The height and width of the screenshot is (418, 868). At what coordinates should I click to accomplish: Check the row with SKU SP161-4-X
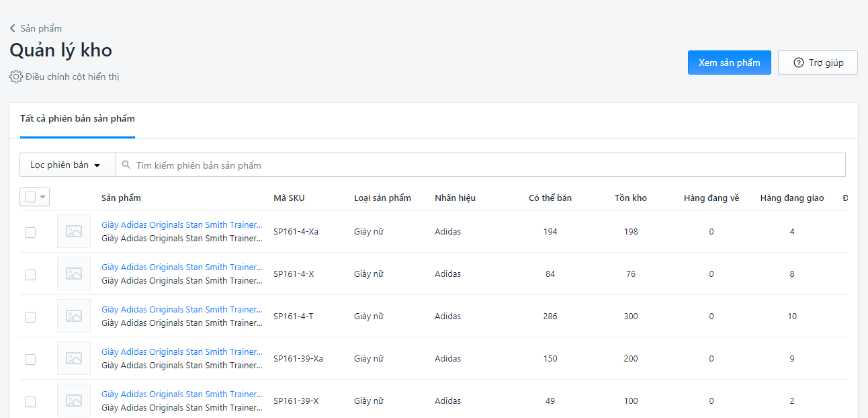coord(30,275)
